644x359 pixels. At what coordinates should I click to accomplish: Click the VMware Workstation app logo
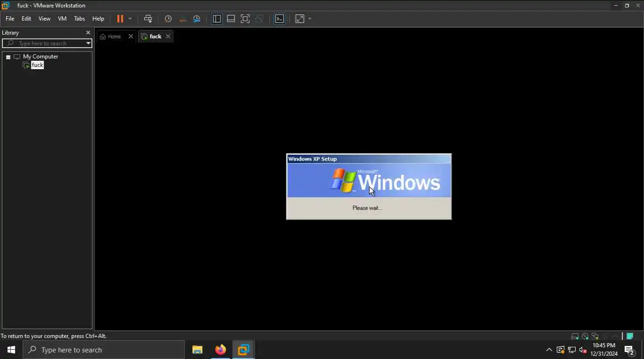tap(6, 6)
